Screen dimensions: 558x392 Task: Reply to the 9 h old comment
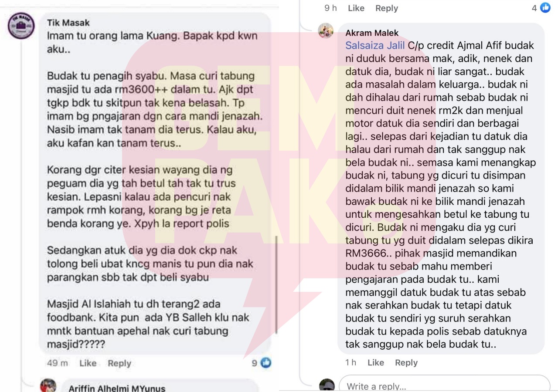point(387,8)
